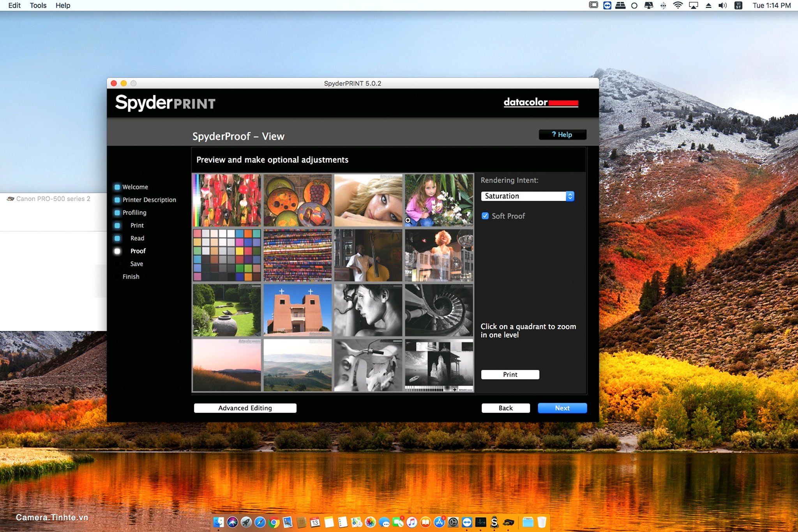Click the grayscale motorcycle thumbnail

click(368, 365)
